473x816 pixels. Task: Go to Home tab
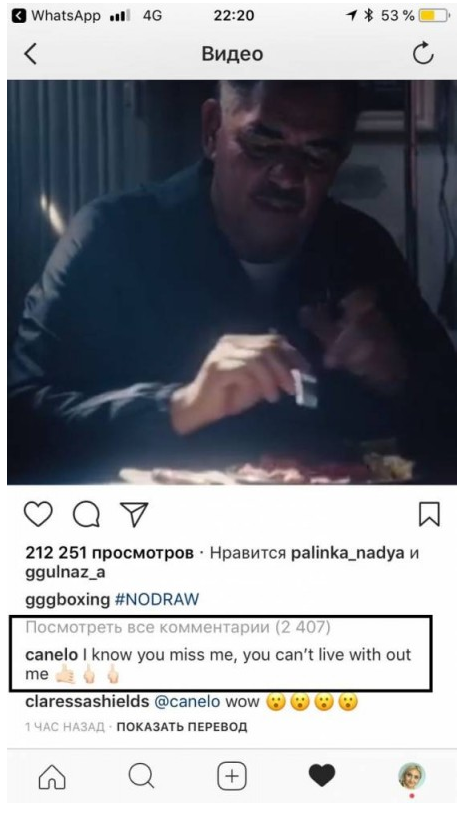52,777
